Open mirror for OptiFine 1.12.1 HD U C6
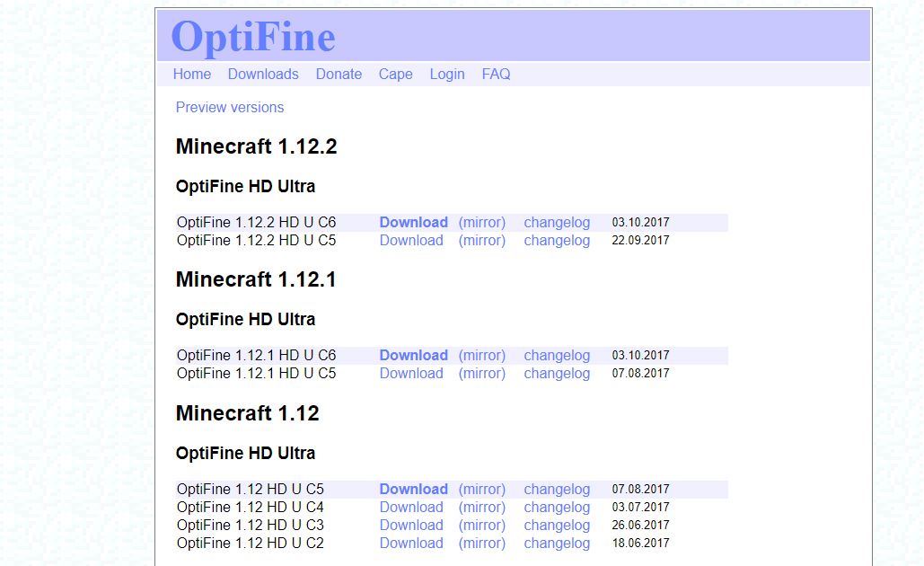 pyautogui.click(x=482, y=356)
